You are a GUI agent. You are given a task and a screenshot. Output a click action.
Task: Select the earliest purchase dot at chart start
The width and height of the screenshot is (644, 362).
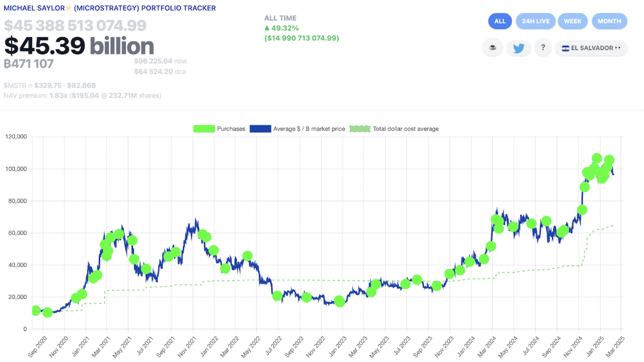tap(36, 311)
